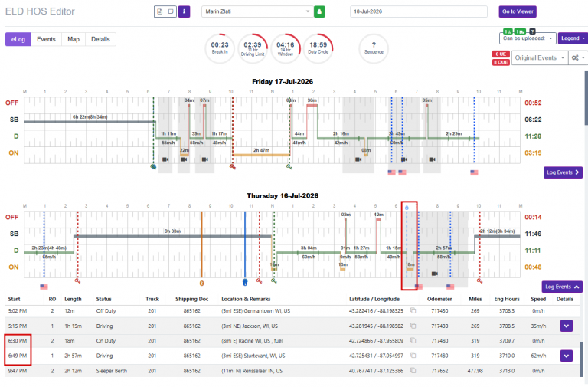Image resolution: width=588 pixels, height=387 pixels.
Task: Click the 6:30 PM start time cell
Action: [18, 341]
